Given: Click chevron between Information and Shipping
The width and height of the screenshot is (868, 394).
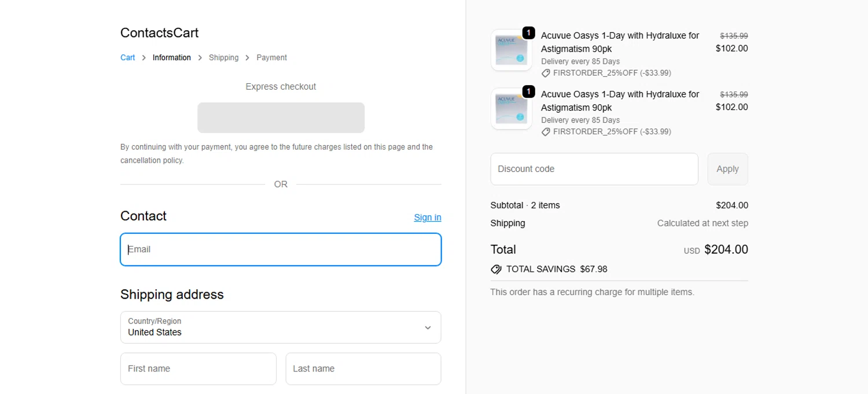Looking at the screenshot, I should pos(200,58).
